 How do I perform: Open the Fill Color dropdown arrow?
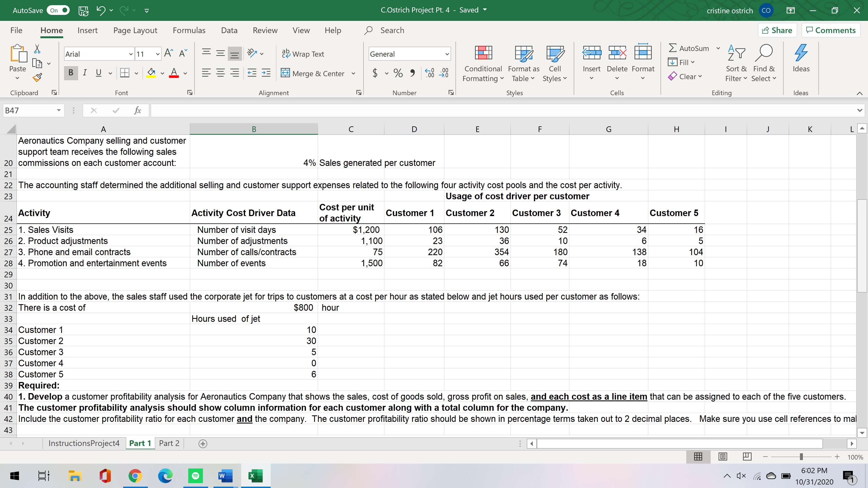162,73
